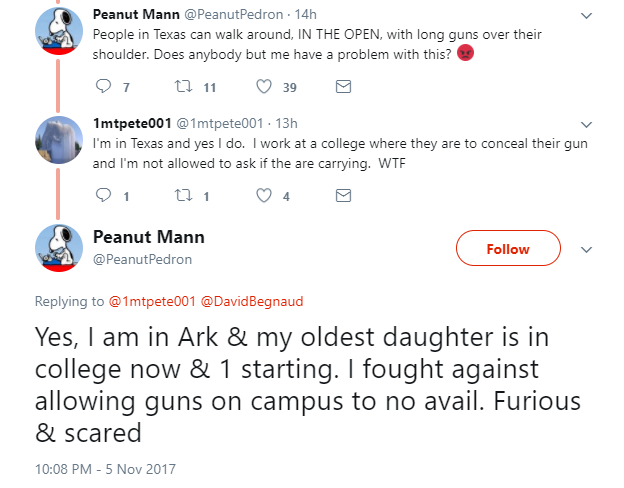624x488 pixels.
Task: Open the @1mtpete001 mention link
Action: pos(152,301)
